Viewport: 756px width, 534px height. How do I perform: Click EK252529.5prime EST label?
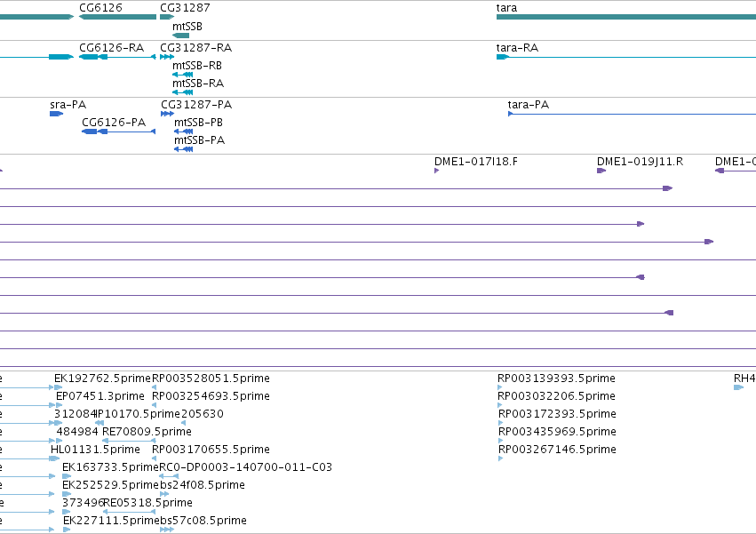click(110, 485)
